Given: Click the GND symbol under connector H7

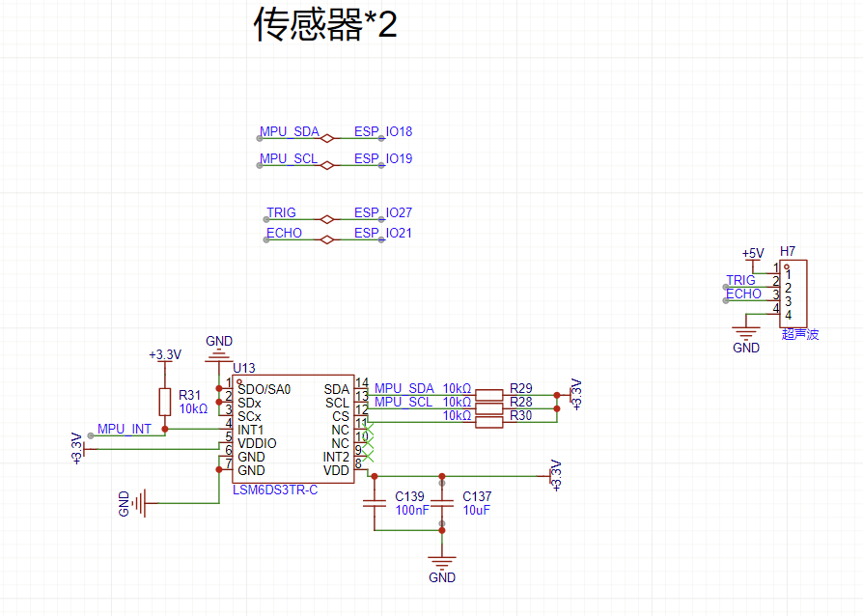Looking at the screenshot, I should pyautogui.click(x=746, y=334).
